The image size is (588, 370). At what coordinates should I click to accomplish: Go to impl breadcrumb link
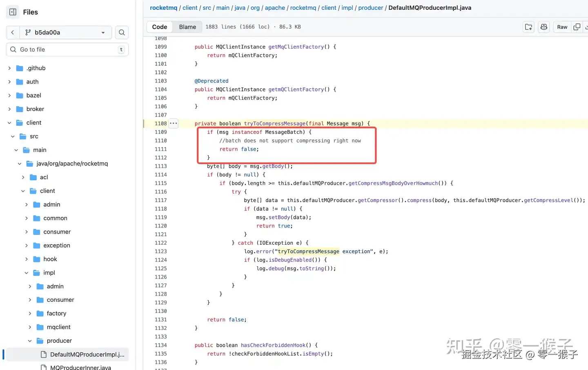(x=347, y=8)
